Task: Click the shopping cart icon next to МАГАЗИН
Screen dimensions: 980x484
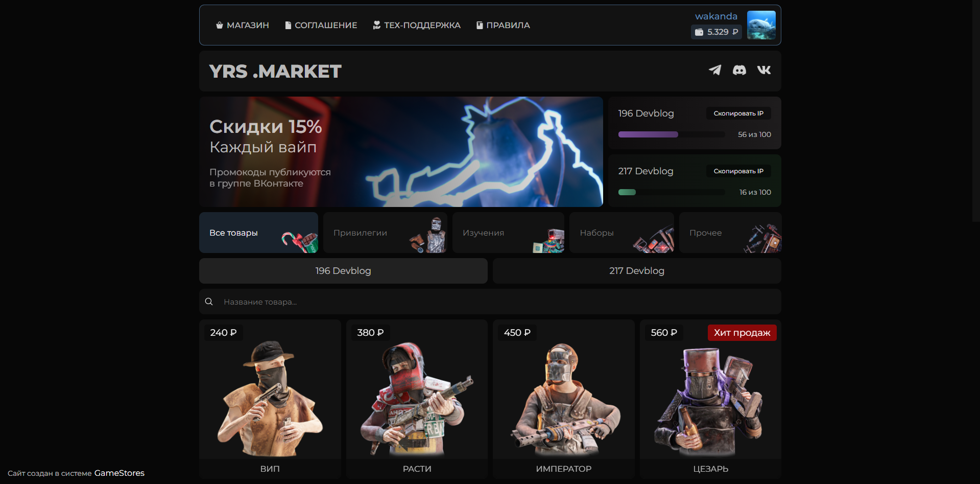Action: tap(219, 25)
